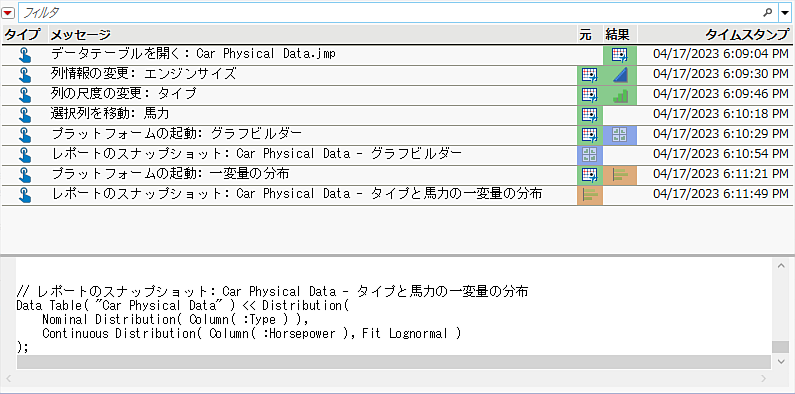Select message データテーブルを開く: Car Physical Data.jmp
Screen dimensions: 795x394
[x=193, y=54]
